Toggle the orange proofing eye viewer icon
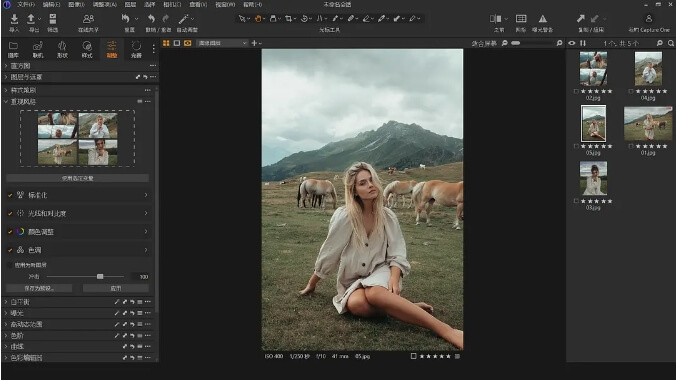The image size is (676, 380). tap(188, 43)
